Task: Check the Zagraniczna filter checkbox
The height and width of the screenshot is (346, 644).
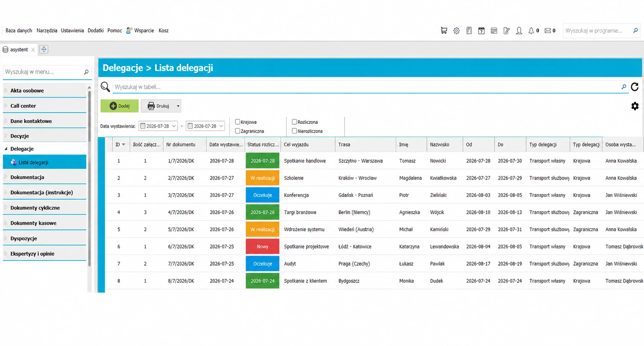Action: [x=238, y=131]
